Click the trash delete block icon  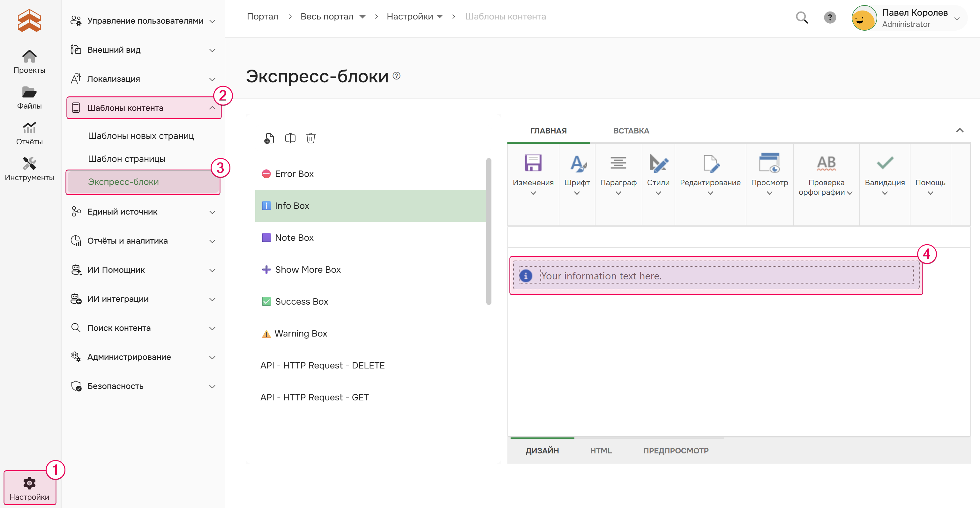click(310, 138)
